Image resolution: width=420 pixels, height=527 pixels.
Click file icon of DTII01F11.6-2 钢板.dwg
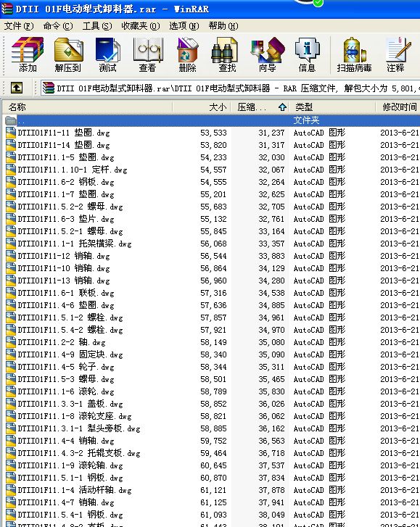point(11,182)
